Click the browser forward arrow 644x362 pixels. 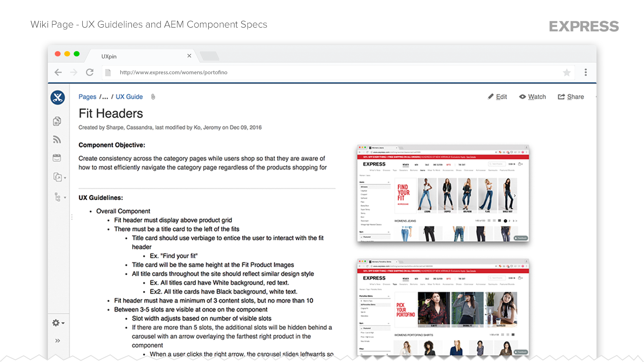[x=73, y=73]
